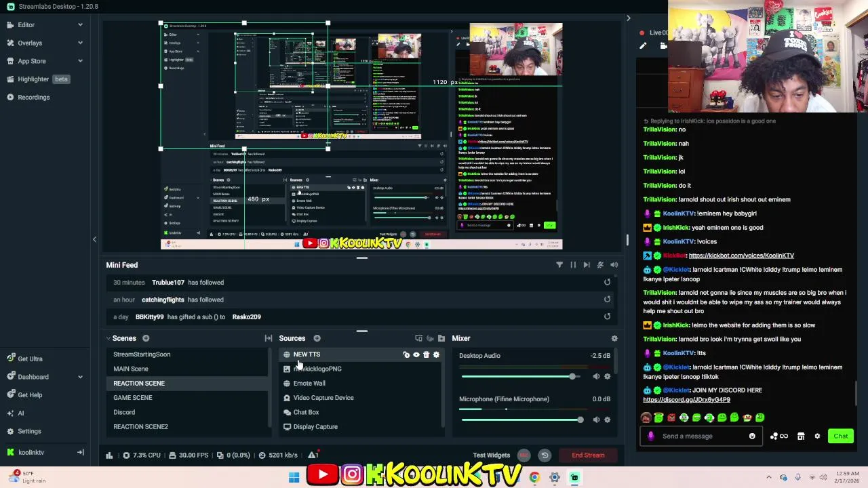The height and width of the screenshot is (488, 868).
Task: Open Get Help in sidebar
Action: [x=24, y=395]
